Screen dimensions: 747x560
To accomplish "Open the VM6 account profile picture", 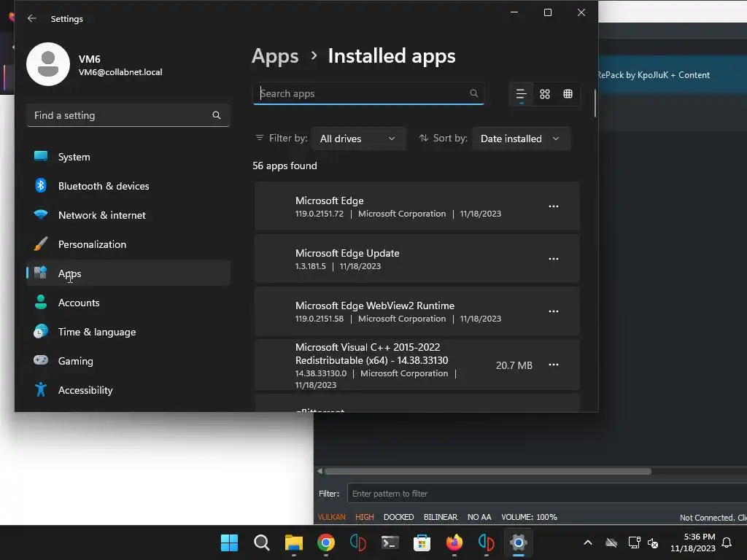I will tap(48, 64).
